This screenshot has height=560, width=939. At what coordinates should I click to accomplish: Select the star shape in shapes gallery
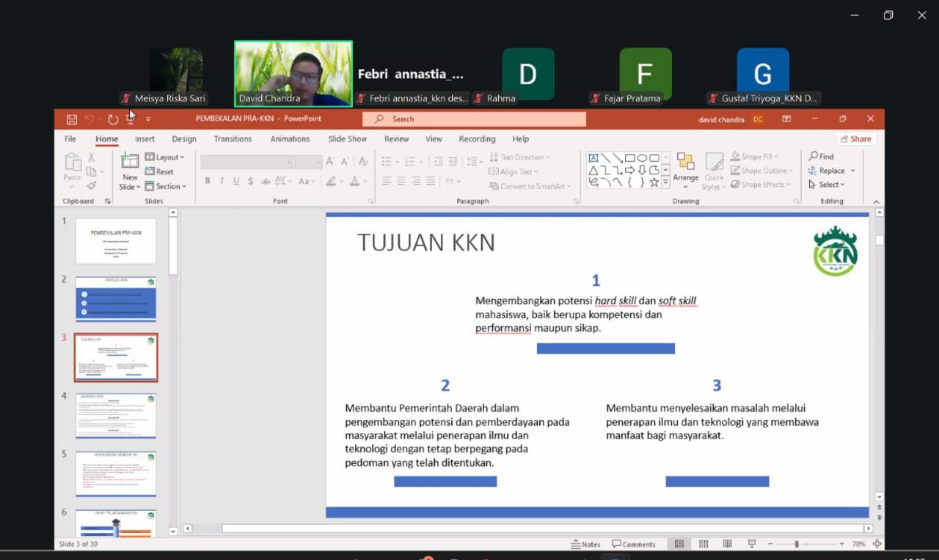click(x=654, y=183)
